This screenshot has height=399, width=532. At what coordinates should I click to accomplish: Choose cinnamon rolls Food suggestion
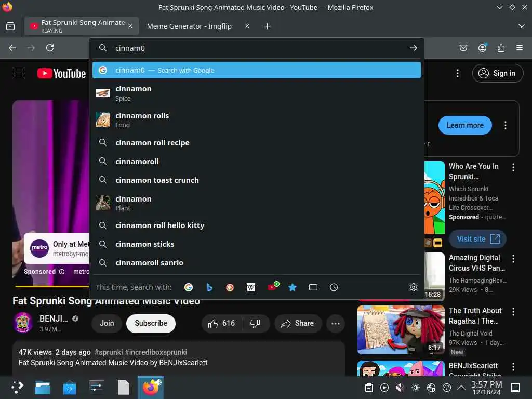point(257,120)
